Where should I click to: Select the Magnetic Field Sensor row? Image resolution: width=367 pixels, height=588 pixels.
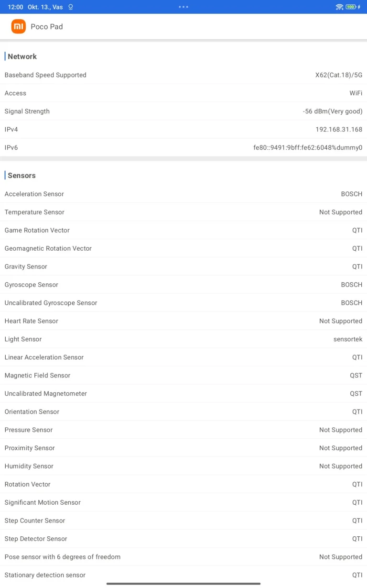pos(183,376)
